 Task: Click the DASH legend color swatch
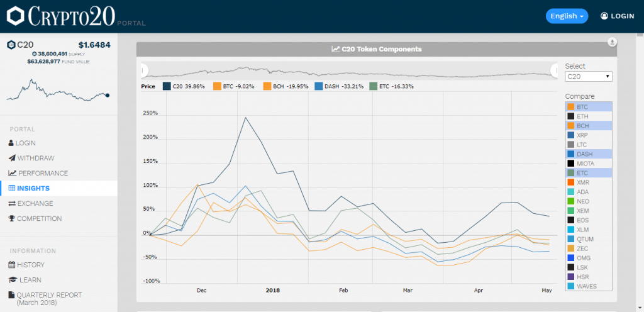click(318, 86)
